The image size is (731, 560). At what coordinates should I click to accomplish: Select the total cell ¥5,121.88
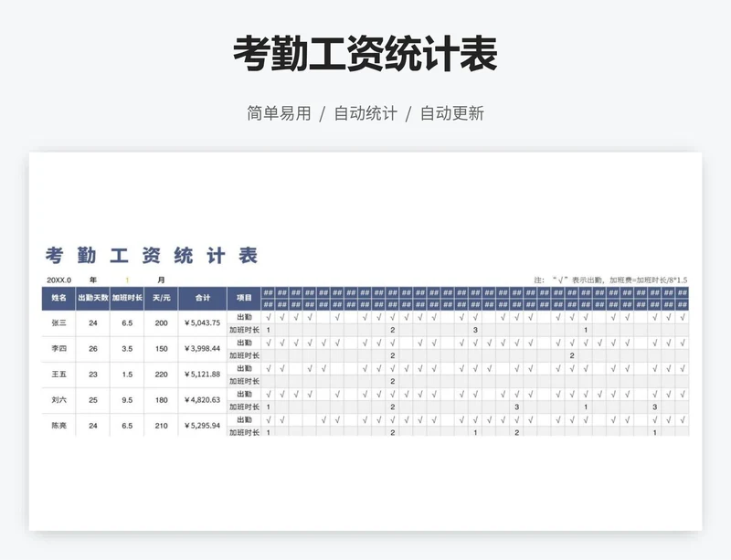tap(202, 375)
